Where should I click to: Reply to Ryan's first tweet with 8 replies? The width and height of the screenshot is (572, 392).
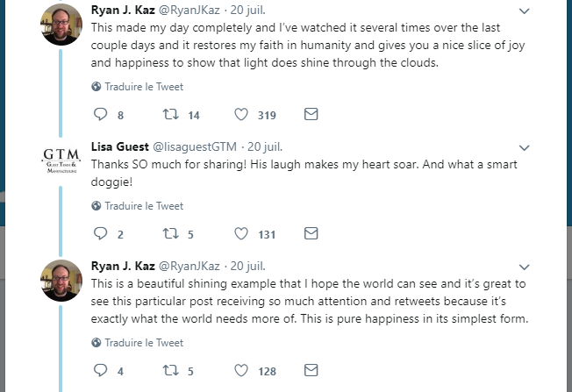coord(100,115)
